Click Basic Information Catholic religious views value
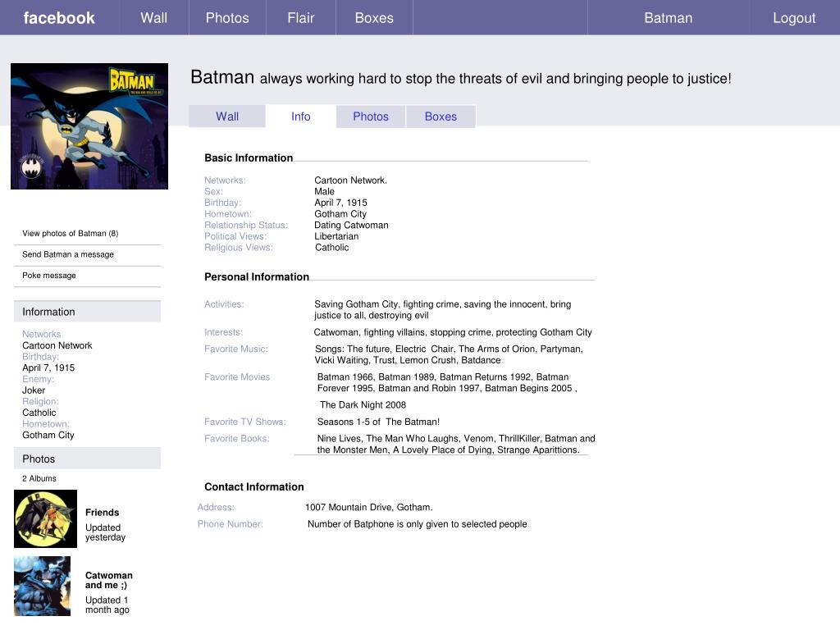 tap(331, 248)
